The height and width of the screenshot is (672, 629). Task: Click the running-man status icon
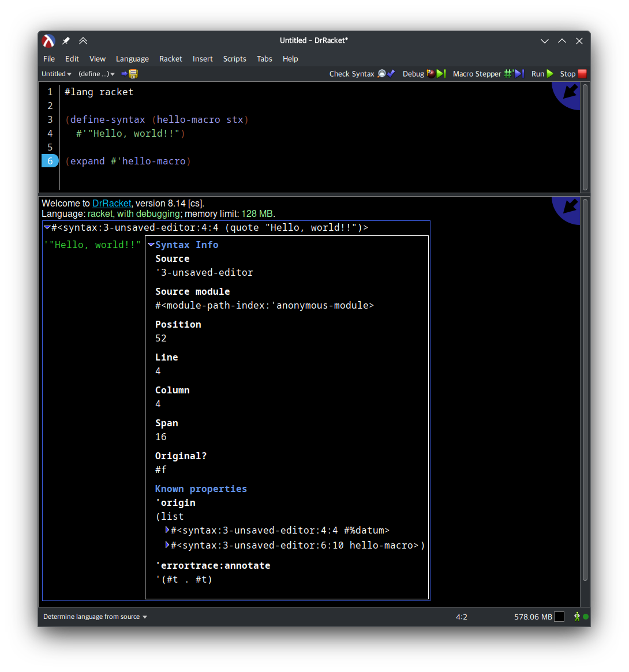pyautogui.click(x=577, y=617)
